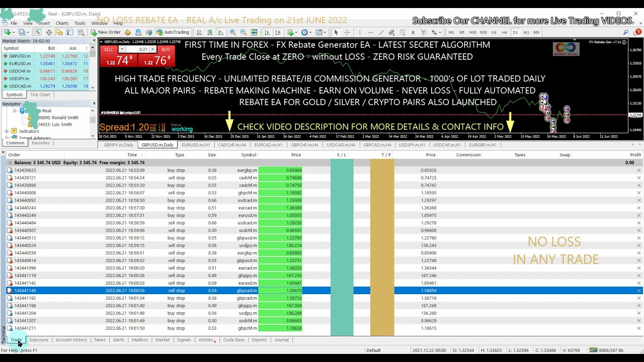Switch chart to bar chart icon
Screen dimensions: 644x362
(x=199, y=32)
